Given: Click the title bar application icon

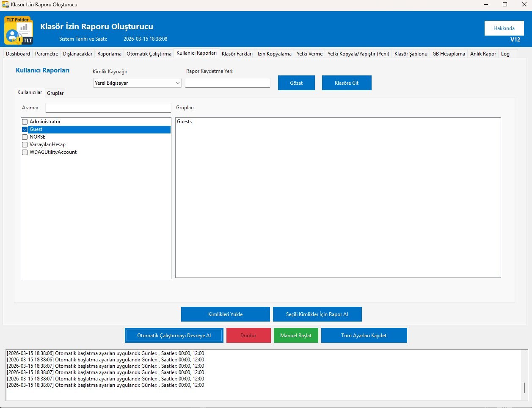Looking at the screenshot, I should point(6,5).
